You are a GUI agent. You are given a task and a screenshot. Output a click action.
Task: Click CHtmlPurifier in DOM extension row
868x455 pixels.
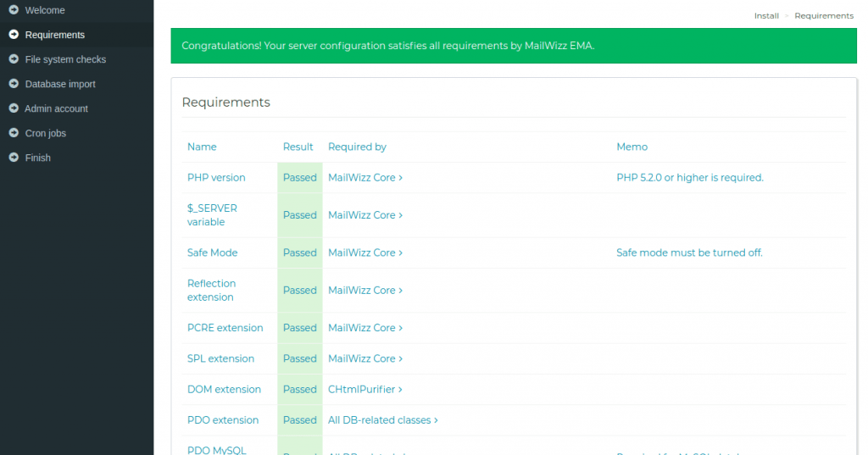[x=364, y=389]
